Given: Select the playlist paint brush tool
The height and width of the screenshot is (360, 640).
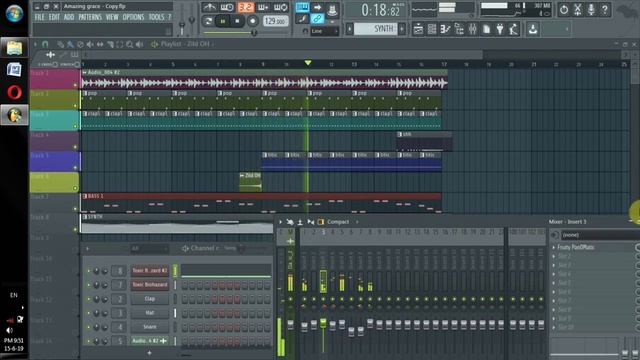Looking at the screenshot, I should 71,44.
